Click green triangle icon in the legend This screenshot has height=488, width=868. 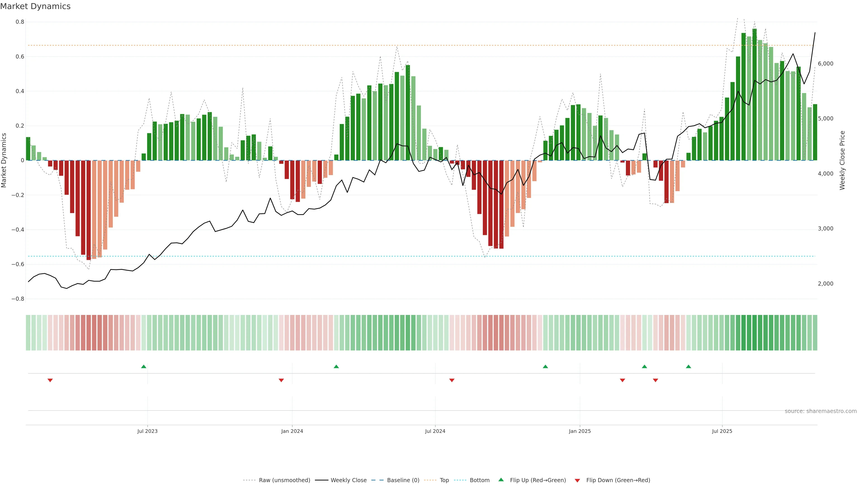coord(501,480)
